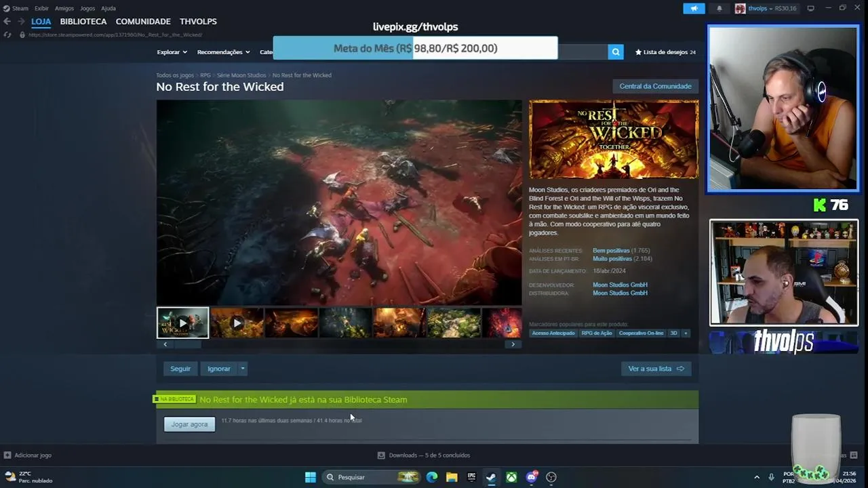The height and width of the screenshot is (488, 868).
Task: Click the Central da Comunidade button
Action: click(x=655, y=86)
